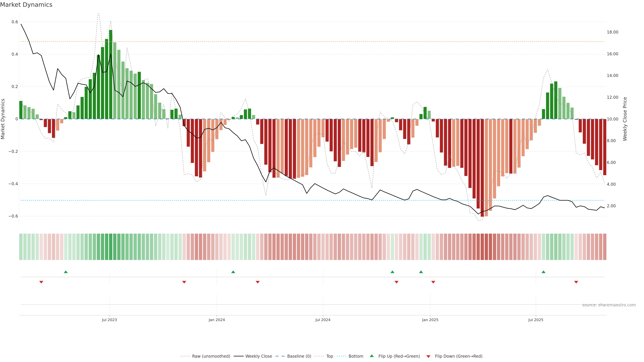This screenshot has height=362, width=644.
Task: Click the source: sharemaestro.com text
Action: click(609, 305)
